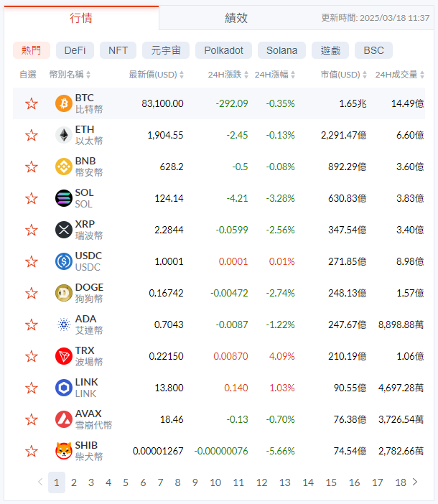Click the Ethereum logo icon
Viewport: 438px width, 504px height.
[64, 135]
